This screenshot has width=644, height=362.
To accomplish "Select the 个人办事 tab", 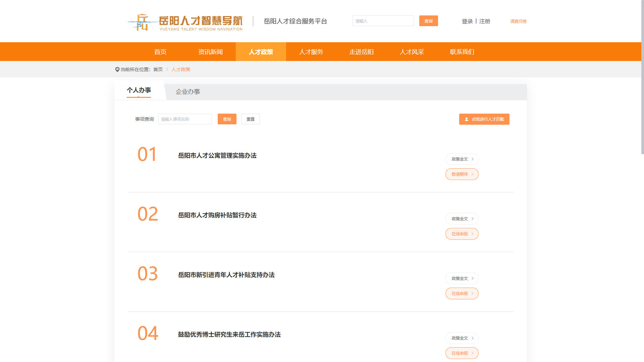I will pyautogui.click(x=139, y=90).
